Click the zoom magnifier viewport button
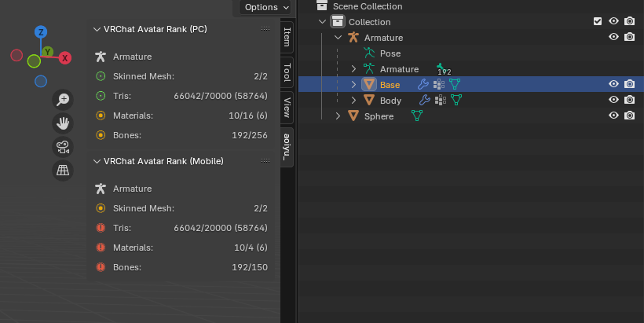Image resolution: width=644 pixels, height=323 pixels. (x=63, y=100)
